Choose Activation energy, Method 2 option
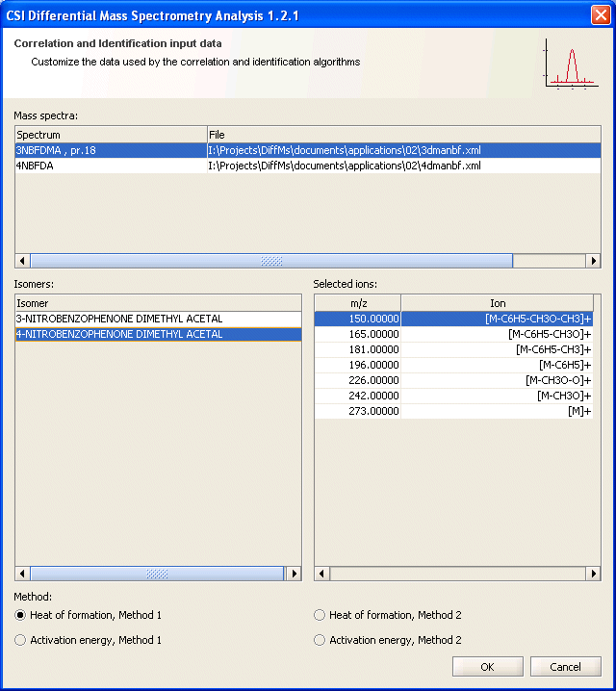Screen dimensions: 616x691 [x=321, y=640]
